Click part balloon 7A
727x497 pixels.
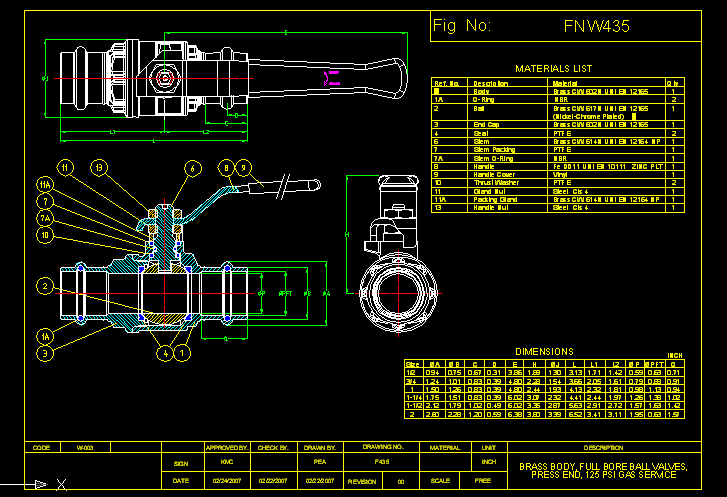coord(46,218)
